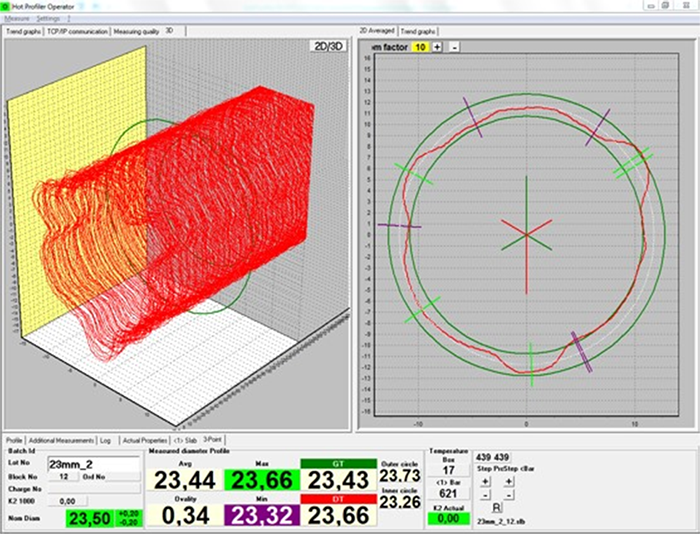Image resolution: width=700 pixels, height=534 pixels.
Task: Decrease zoom factor with minus button
Action: tap(454, 47)
